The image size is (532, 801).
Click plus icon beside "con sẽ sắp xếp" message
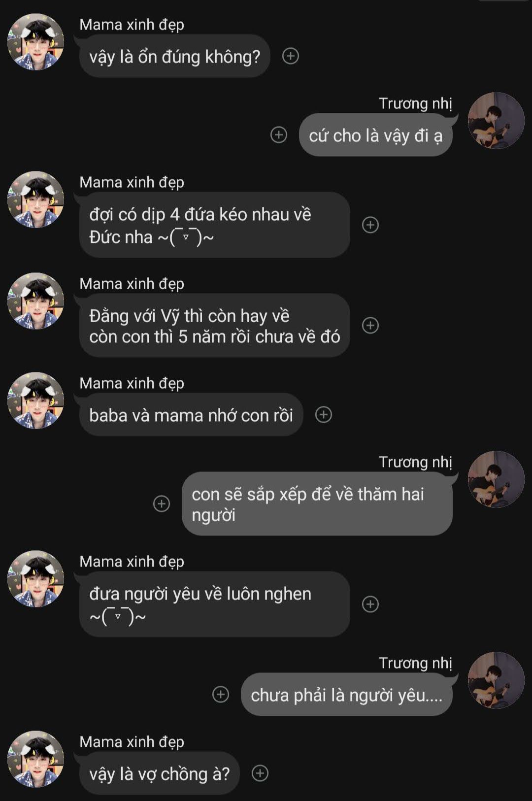pos(162,503)
